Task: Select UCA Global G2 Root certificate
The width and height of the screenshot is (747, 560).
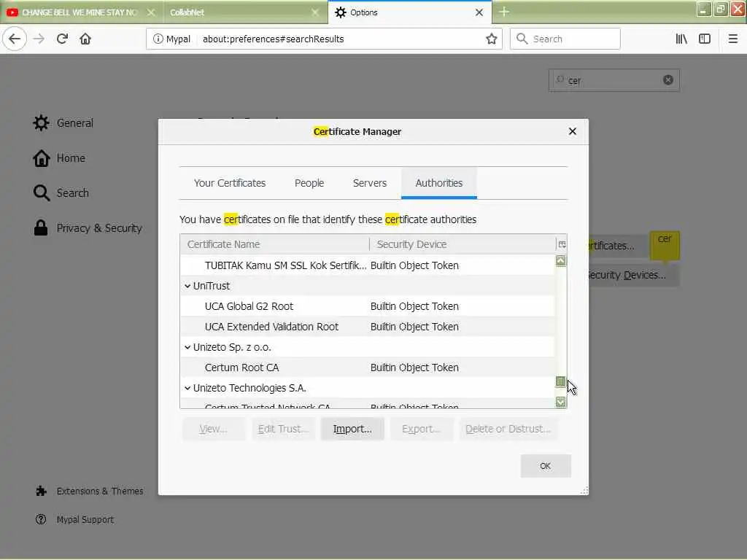Action: point(368,306)
